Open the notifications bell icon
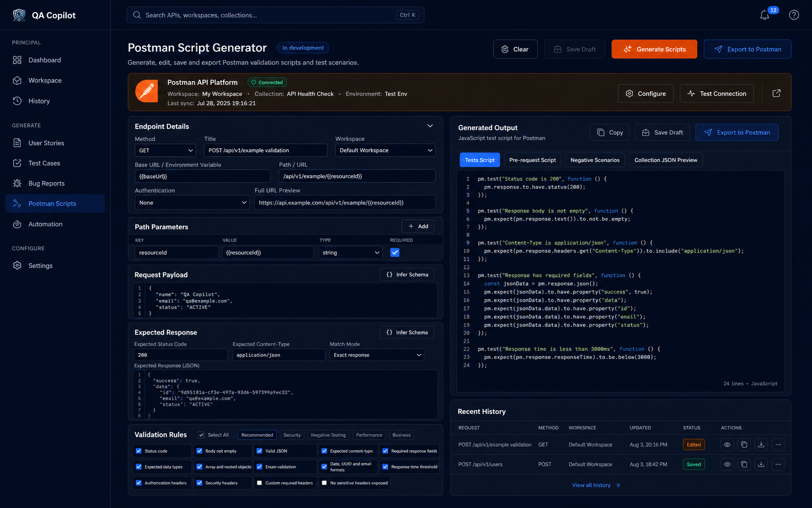Screen dimensions: 812x508 (x=764, y=15)
